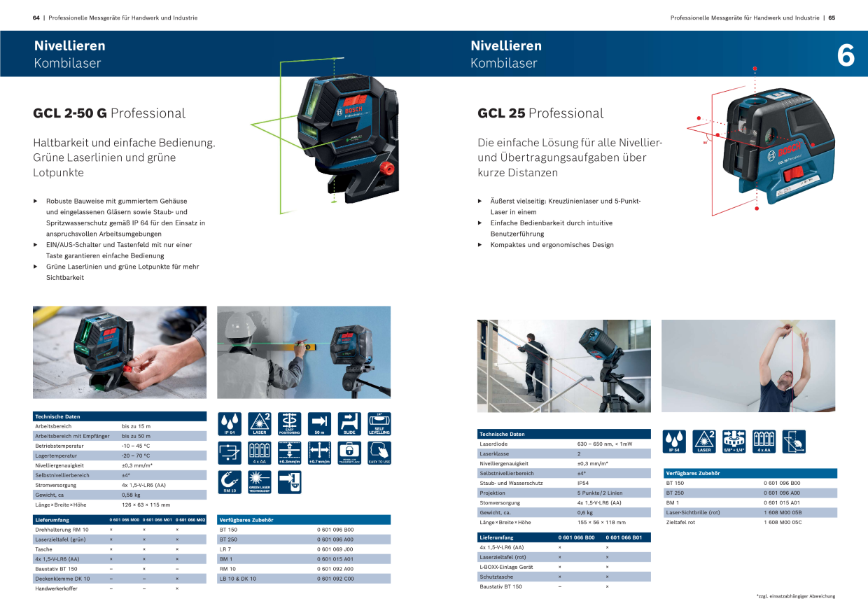The height and width of the screenshot is (613, 868).
Task: Click the 'Handwerkerkoffer' row label
Action: 57,589
